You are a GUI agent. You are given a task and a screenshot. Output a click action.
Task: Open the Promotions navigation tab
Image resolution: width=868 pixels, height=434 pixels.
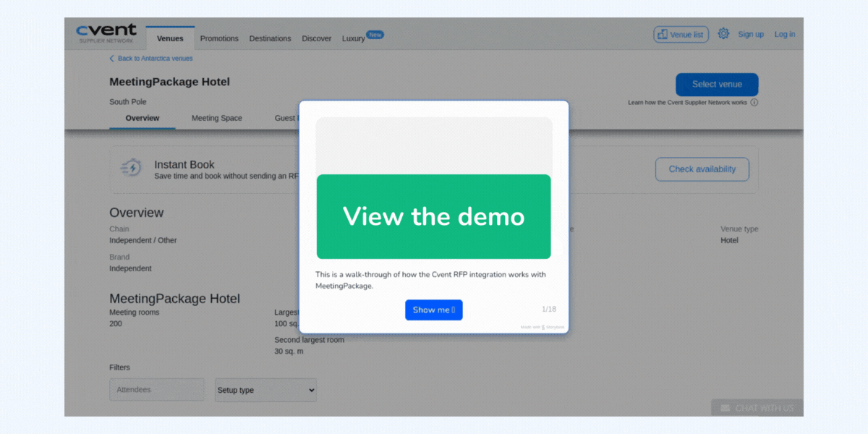click(x=219, y=38)
